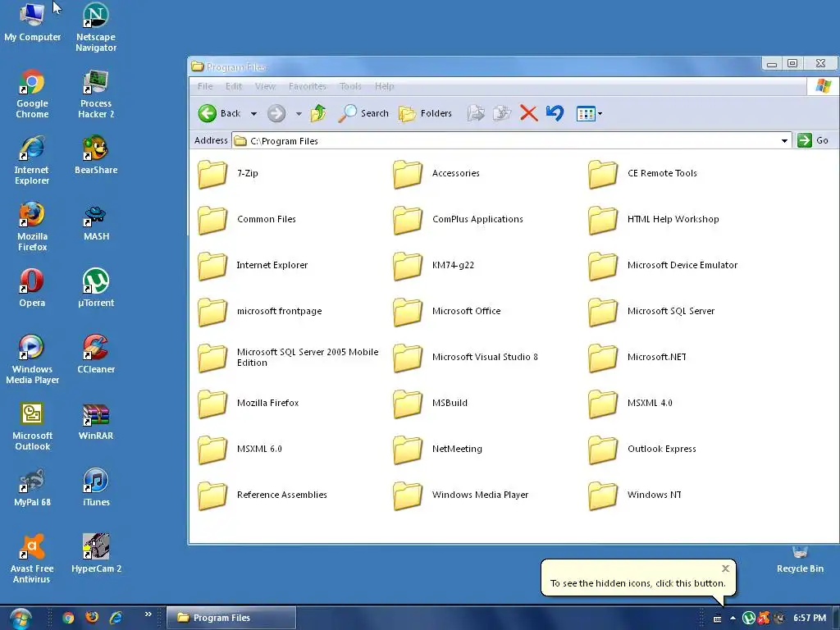Expand the Forward history dropdown arrow
This screenshot has height=630, width=840.
coord(299,113)
